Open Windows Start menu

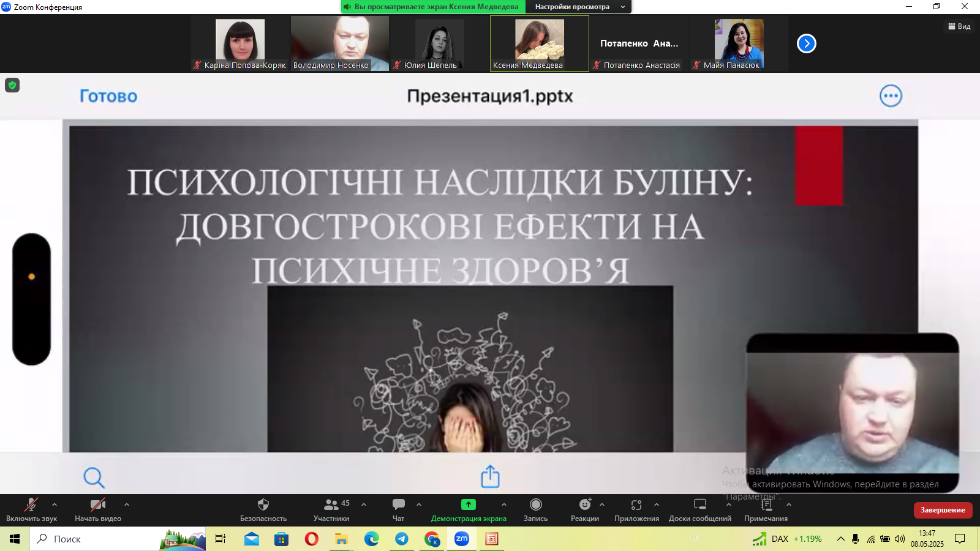pyautogui.click(x=15, y=539)
